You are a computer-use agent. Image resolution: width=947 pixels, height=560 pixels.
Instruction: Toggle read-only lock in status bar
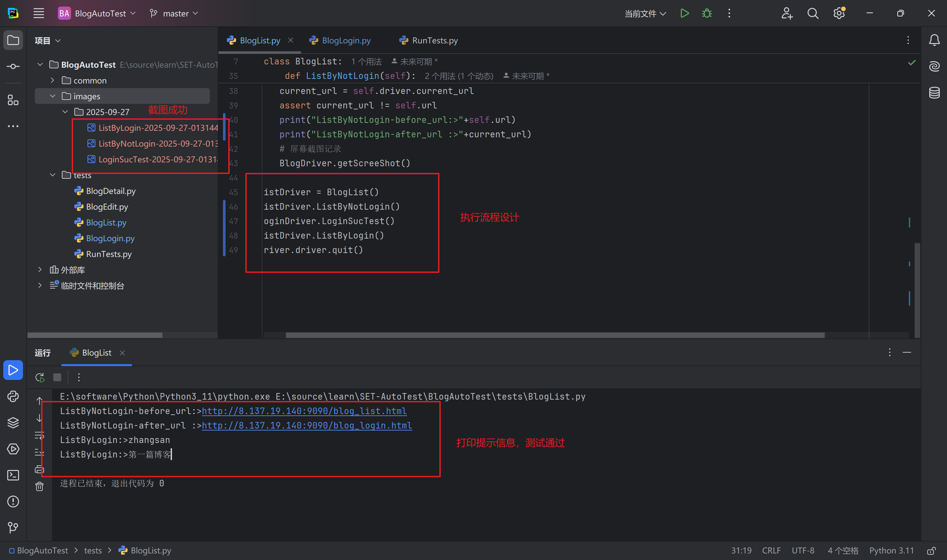931,550
